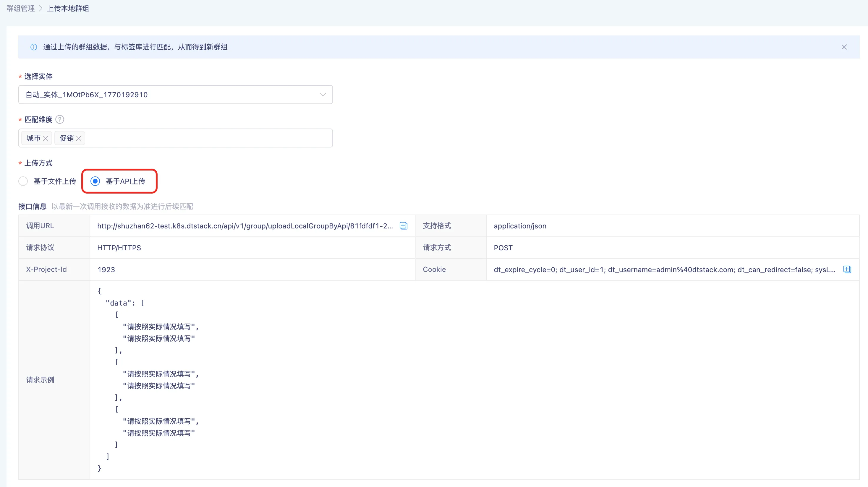
Task: Open the 匹配维度 multi-select field
Action: tap(176, 138)
